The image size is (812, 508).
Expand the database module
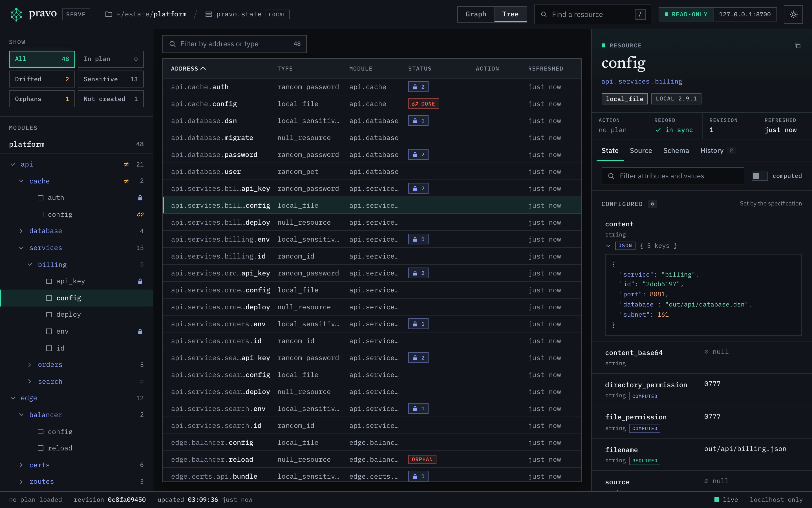pyautogui.click(x=21, y=231)
